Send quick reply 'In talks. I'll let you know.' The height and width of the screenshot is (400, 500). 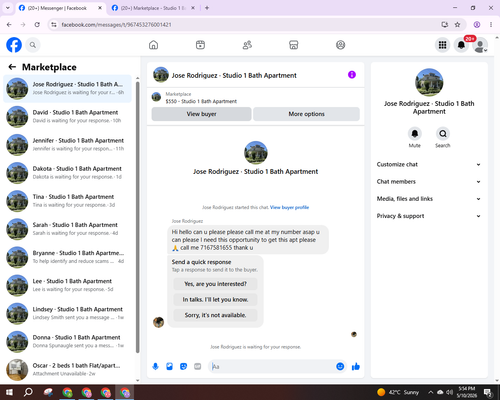pos(215,300)
